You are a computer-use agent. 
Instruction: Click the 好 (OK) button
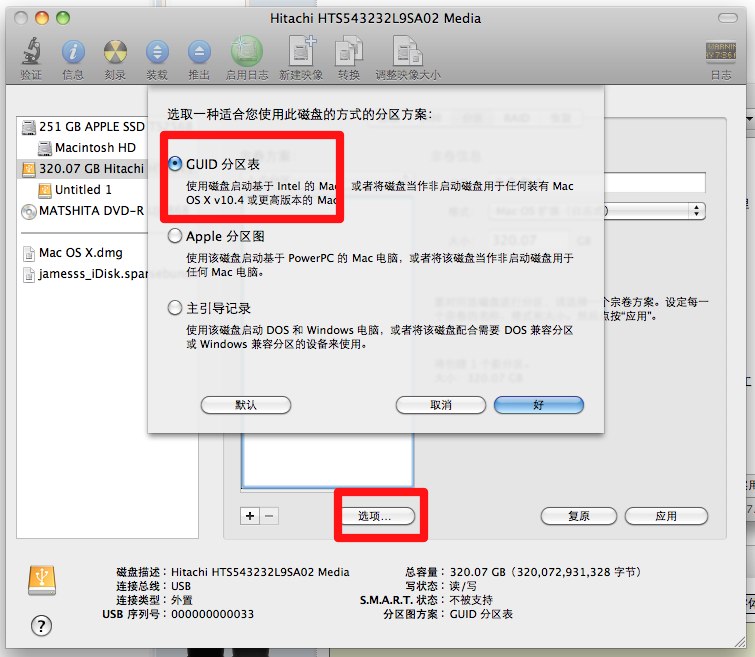pos(539,405)
